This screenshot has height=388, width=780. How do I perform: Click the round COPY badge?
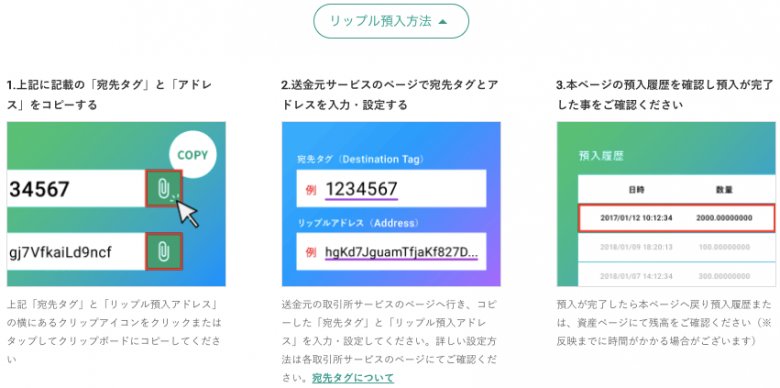coord(193,156)
